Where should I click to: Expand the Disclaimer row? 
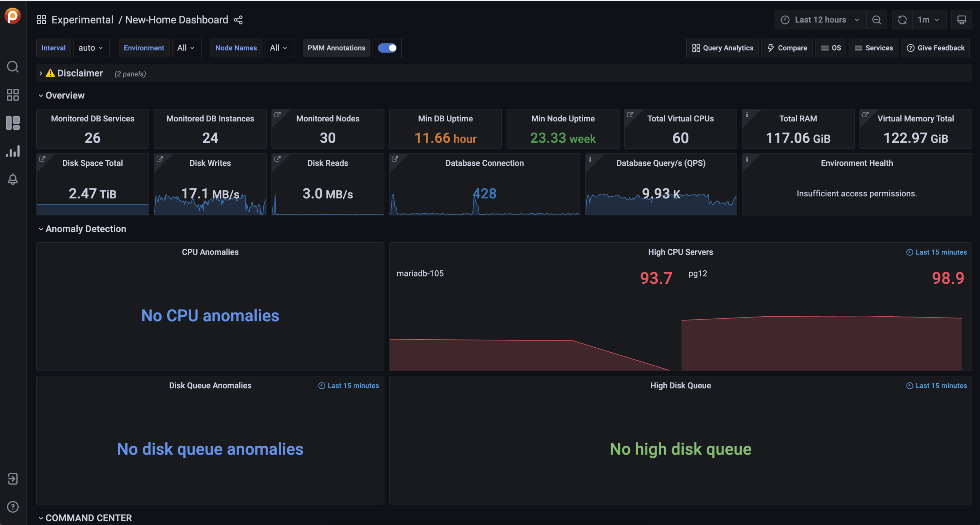(80, 73)
